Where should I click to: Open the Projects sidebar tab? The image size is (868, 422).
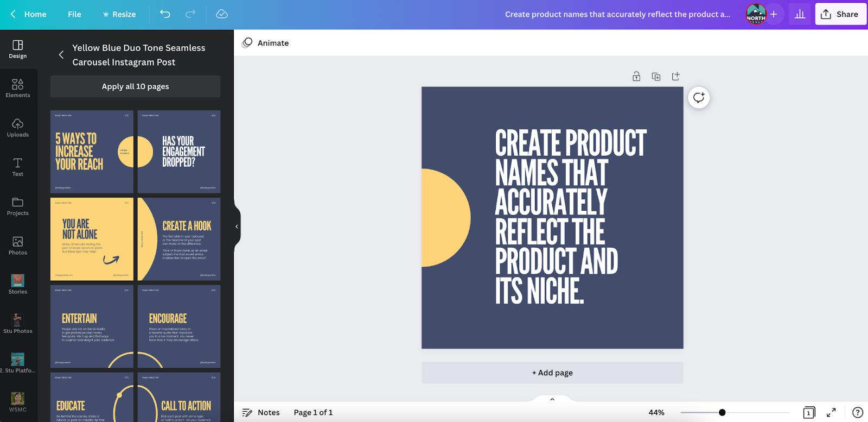click(x=18, y=206)
